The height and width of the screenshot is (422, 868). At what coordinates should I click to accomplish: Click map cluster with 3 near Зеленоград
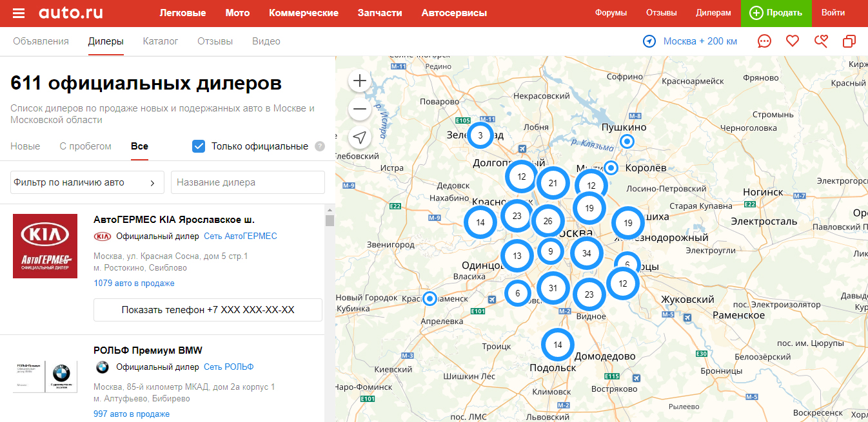coord(480,135)
